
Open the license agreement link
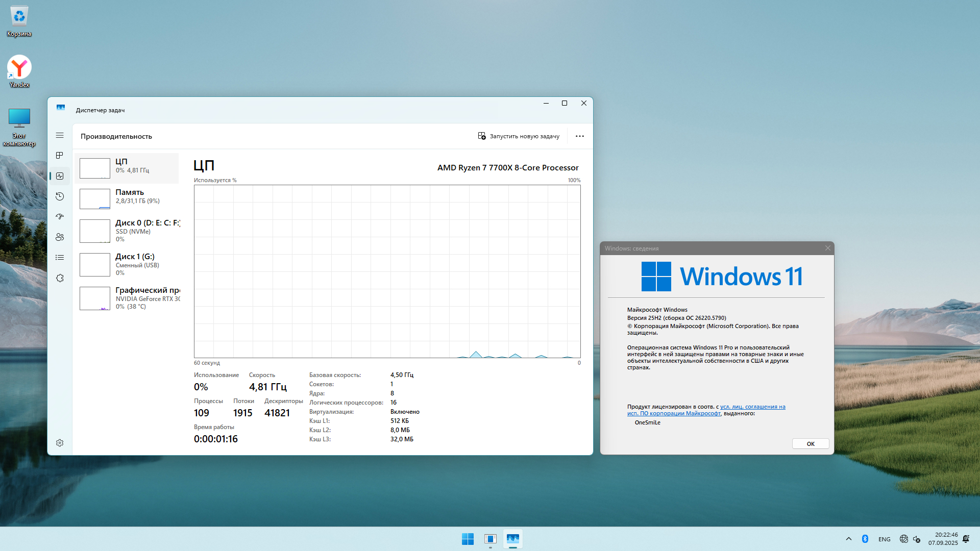click(x=752, y=407)
